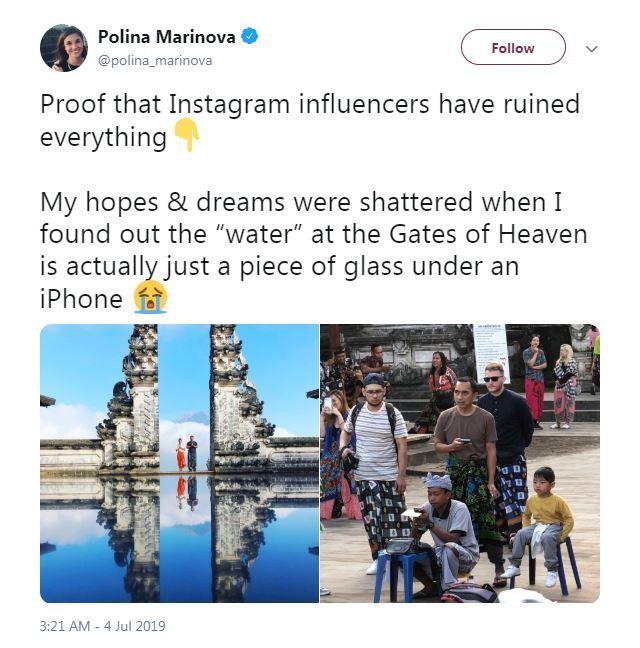
Task: Click the couple standing in the temple gate
Action: (187, 453)
